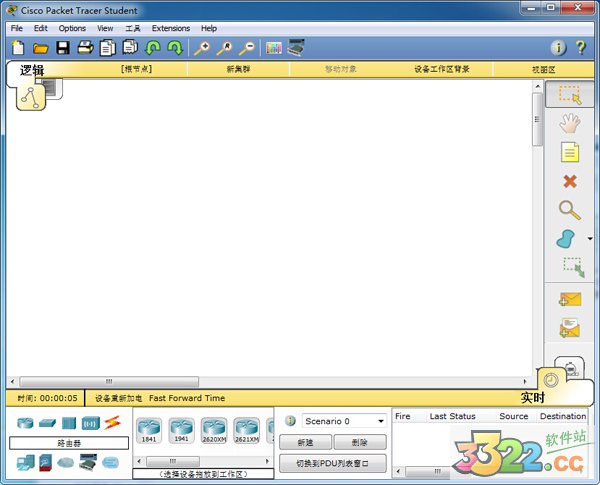Choose the Place Note tool
The width and height of the screenshot is (600, 485).
tap(570, 152)
